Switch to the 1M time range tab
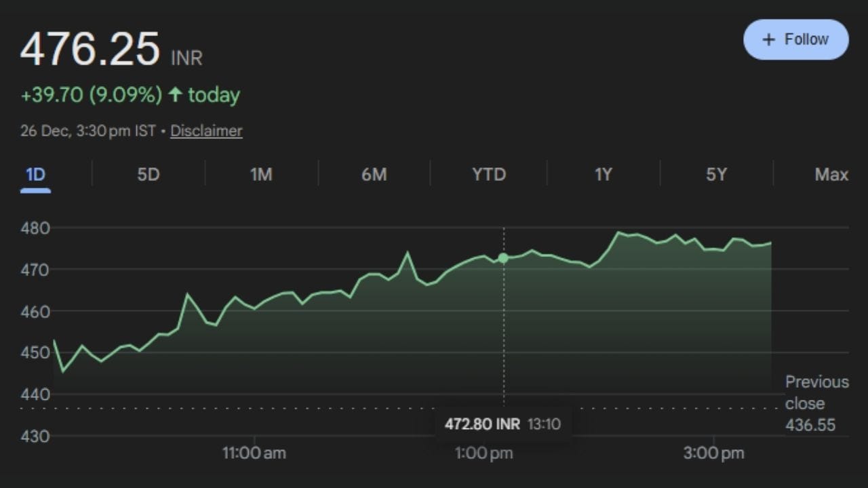Image resolution: width=868 pixels, height=488 pixels. point(261,175)
